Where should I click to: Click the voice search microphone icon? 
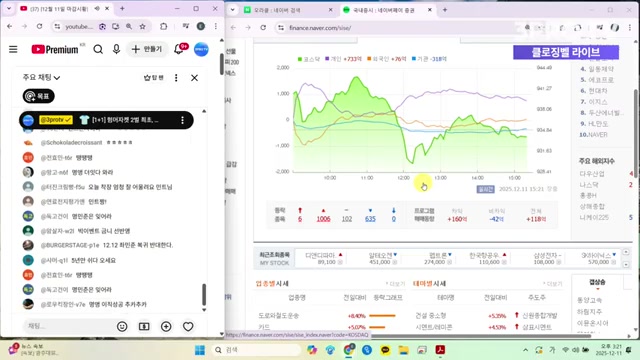click(x=116, y=49)
